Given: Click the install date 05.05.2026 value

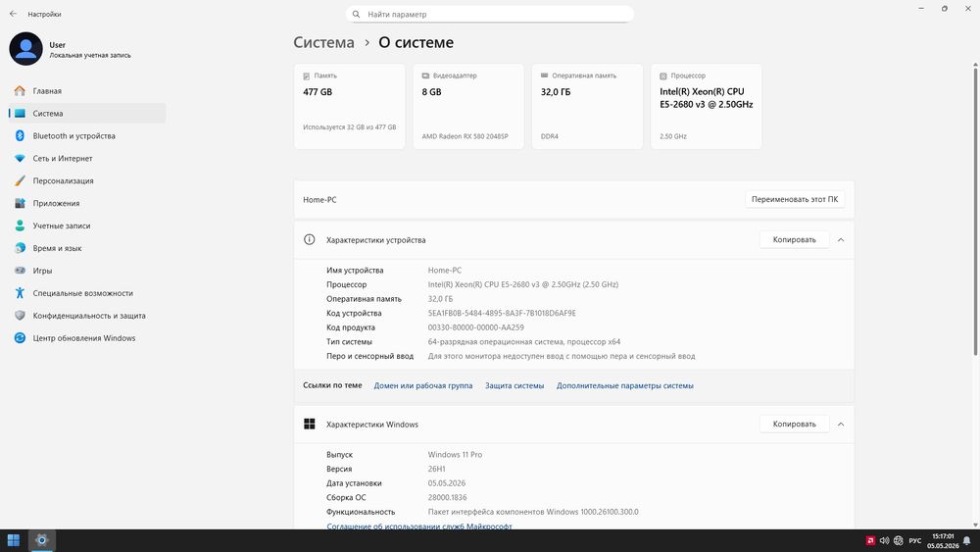Looking at the screenshot, I should click(447, 483).
